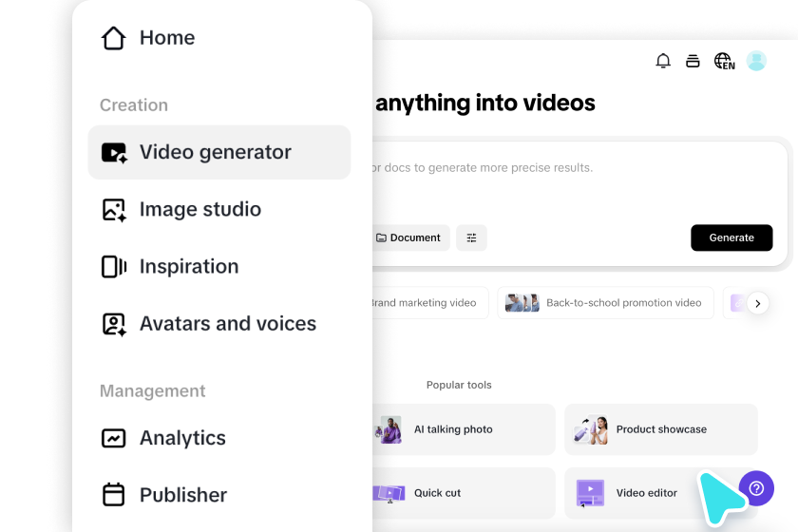Open AI talking photo tool label

point(453,429)
